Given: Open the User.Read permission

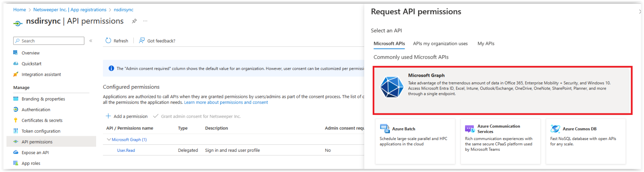Looking at the screenshot, I should (126, 150).
